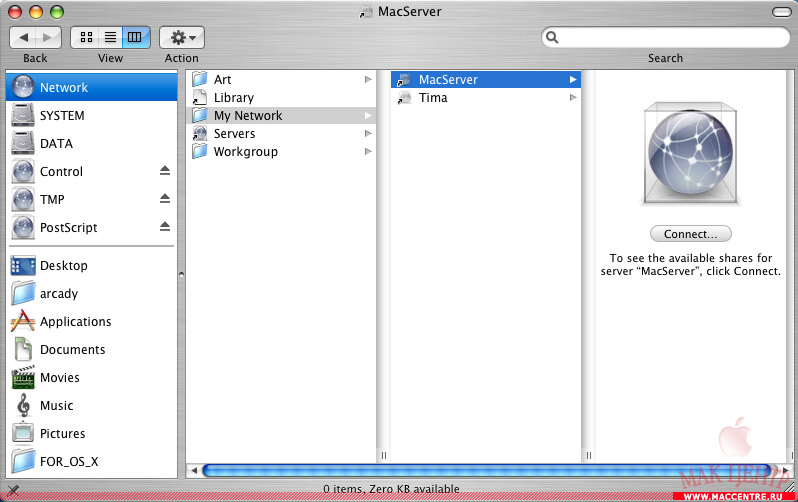Eject the PostScript volume

[x=164, y=227]
